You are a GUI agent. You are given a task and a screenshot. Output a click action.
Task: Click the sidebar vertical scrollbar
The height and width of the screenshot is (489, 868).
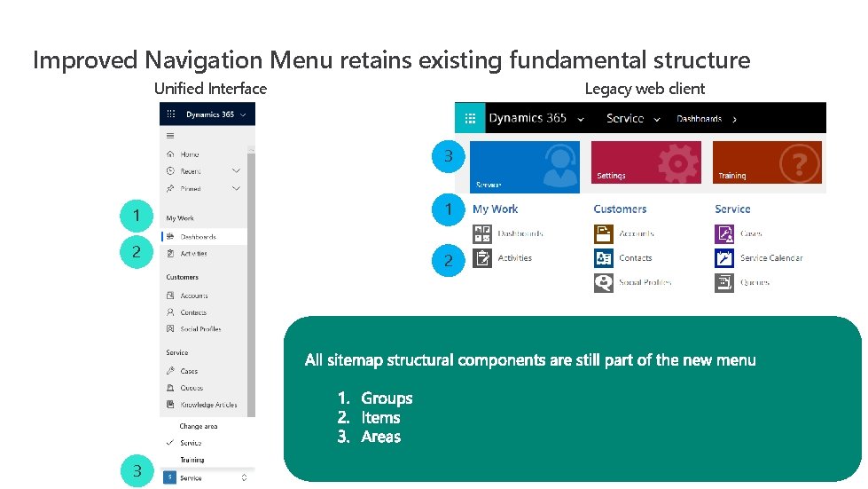click(x=251, y=282)
